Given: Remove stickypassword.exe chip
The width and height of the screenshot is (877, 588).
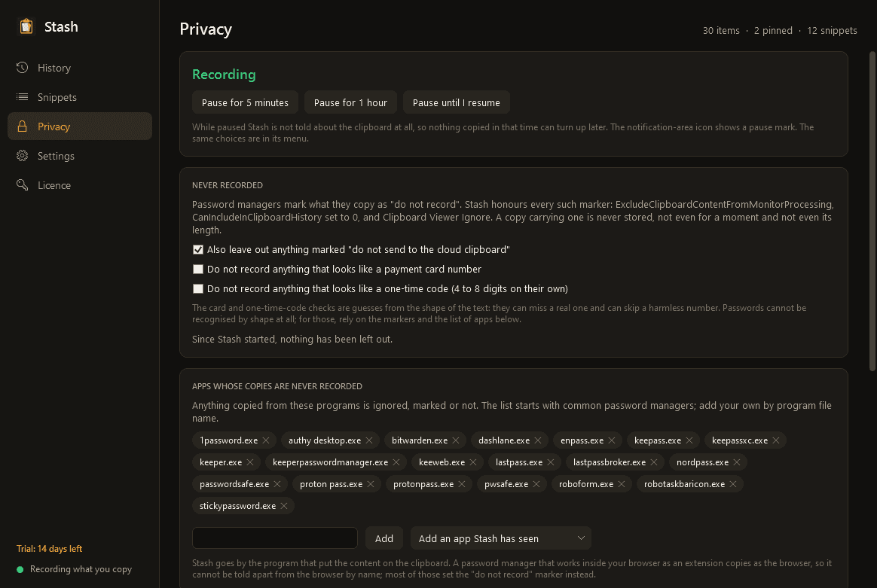Looking at the screenshot, I should point(284,506).
